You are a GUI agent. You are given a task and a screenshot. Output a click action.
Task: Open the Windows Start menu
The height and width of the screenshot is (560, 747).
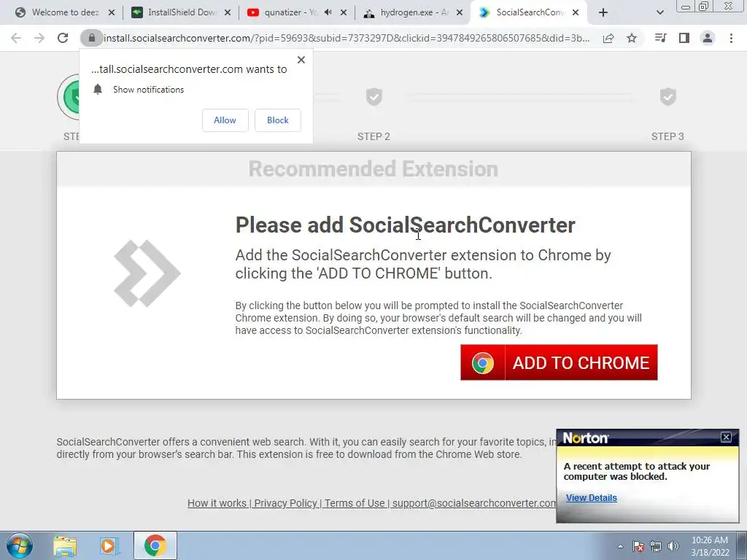pos(20,545)
